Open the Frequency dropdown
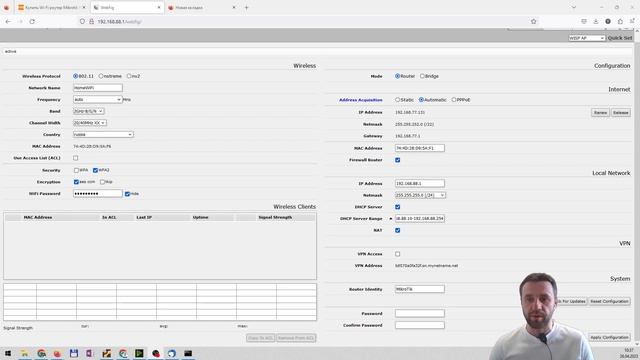Screen dimensions: 640x360 pos(98,100)
